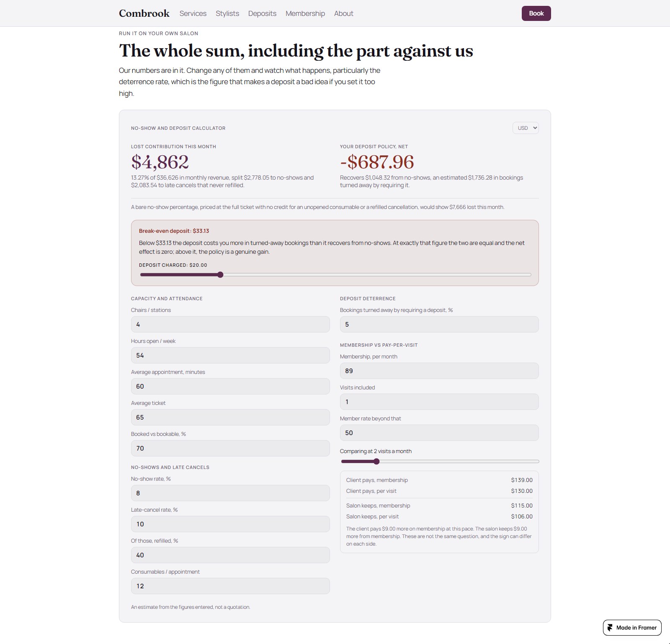Click the visits per month slider thumb
The height and width of the screenshot is (644, 670).
376,461
